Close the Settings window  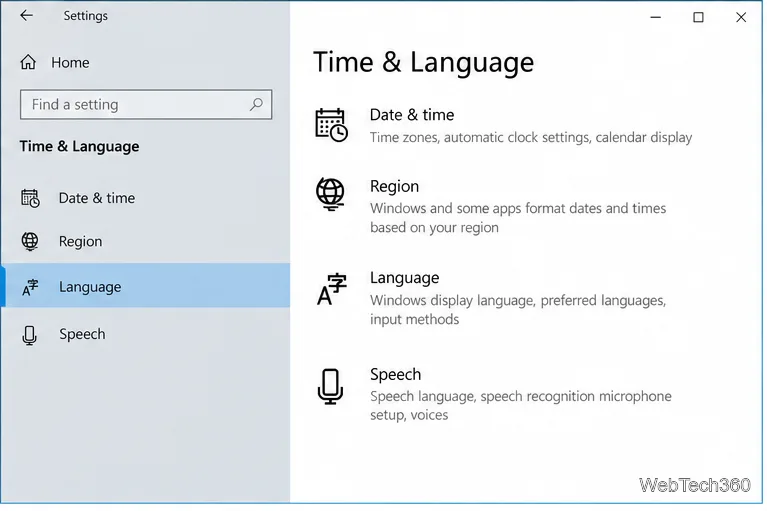[741, 17]
